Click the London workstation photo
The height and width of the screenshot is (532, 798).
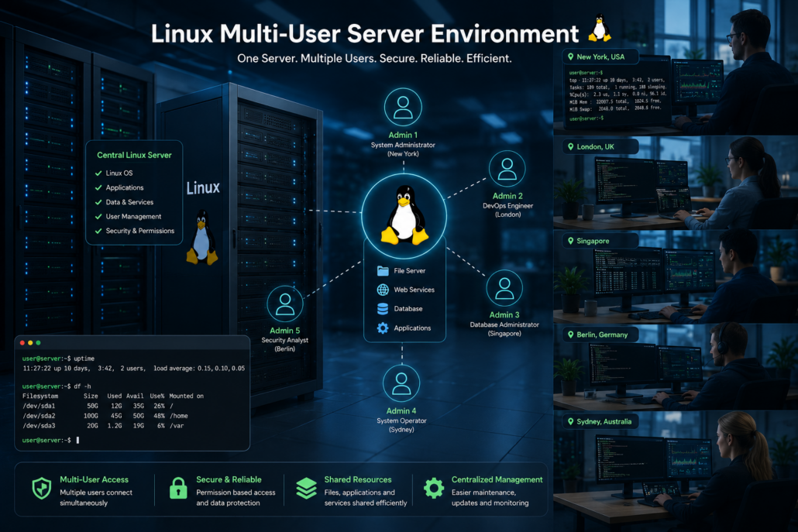click(676, 183)
